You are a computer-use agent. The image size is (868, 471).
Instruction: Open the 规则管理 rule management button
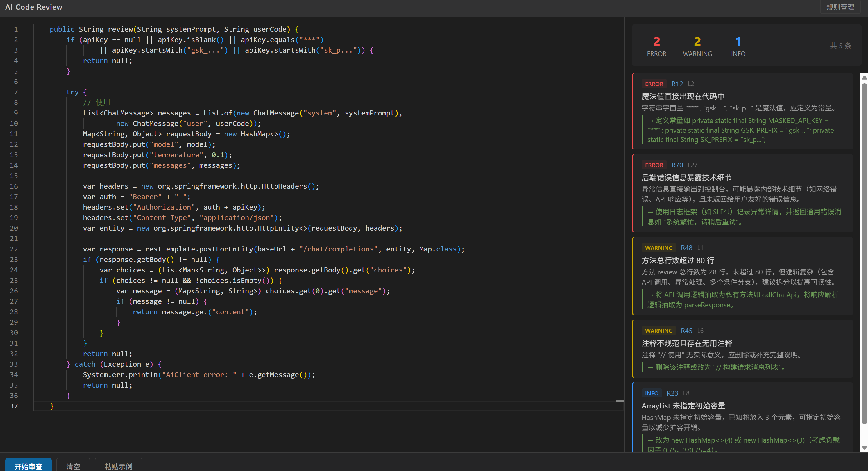pos(840,7)
